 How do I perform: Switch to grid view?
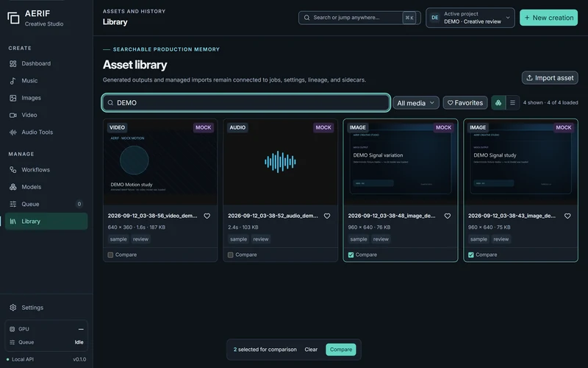(498, 103)
